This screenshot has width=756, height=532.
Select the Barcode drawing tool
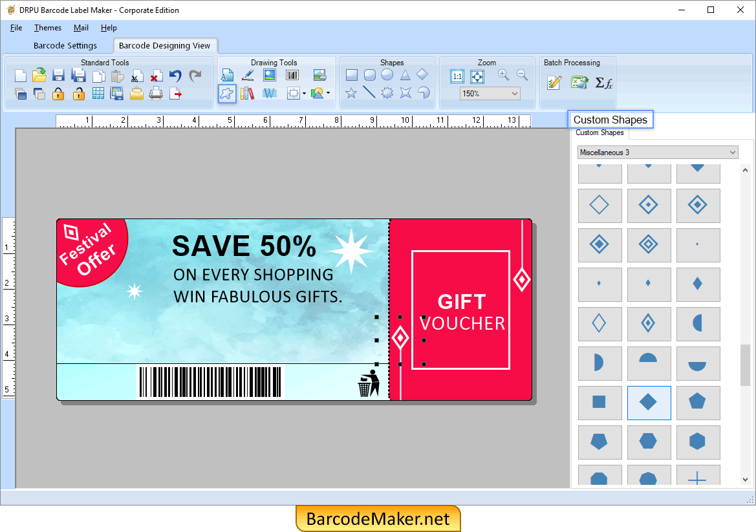pyautogui.click(x=292, y=74)
